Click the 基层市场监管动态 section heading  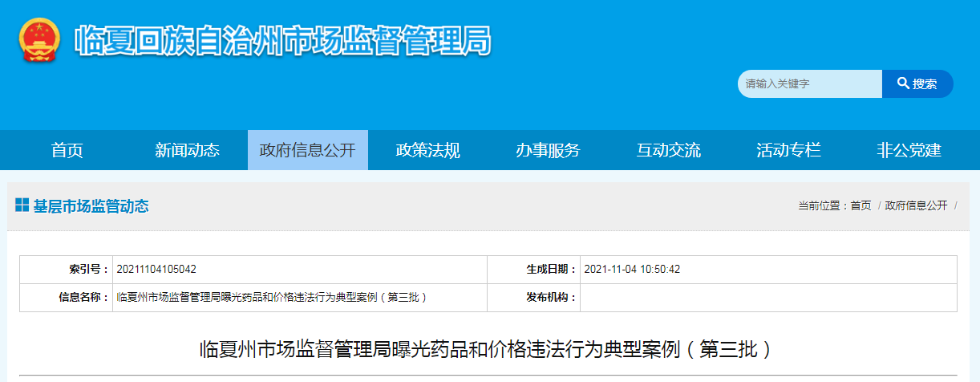tap(91, 206)
